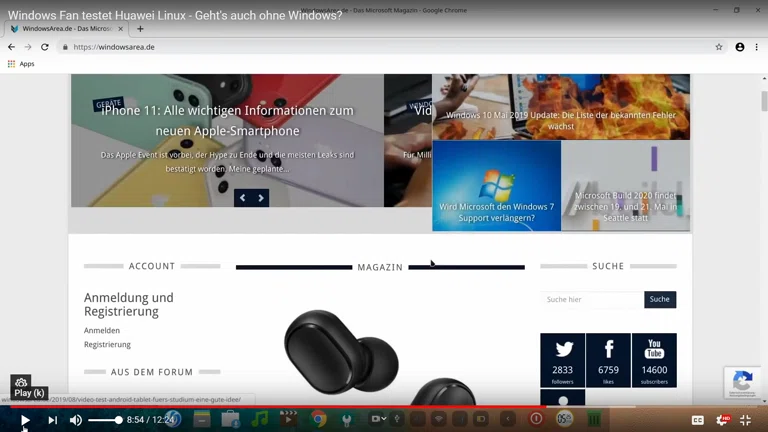Select the MAGAZIN section heading
The image size is (768, 432).
(380, 267)
